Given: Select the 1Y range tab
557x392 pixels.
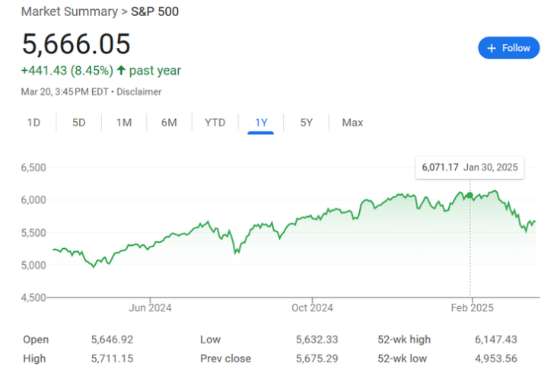Looking at the screenshot, I should pyautogui.click(x=261, y=123).
